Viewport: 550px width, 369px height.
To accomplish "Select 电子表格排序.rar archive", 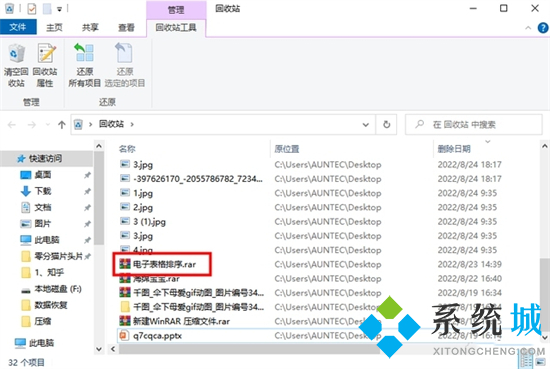I will [x=164, y=264].
